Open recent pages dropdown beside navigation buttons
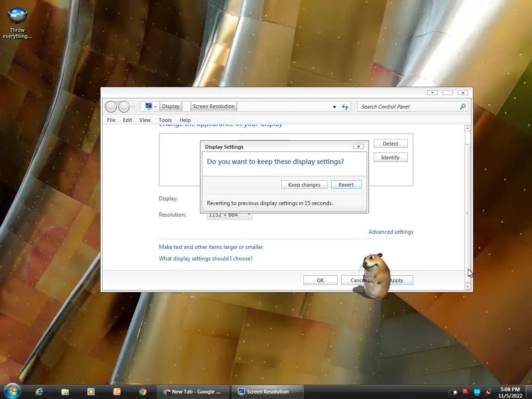The height and width of the screenshot is (399, 532). [x=133, y=107]
